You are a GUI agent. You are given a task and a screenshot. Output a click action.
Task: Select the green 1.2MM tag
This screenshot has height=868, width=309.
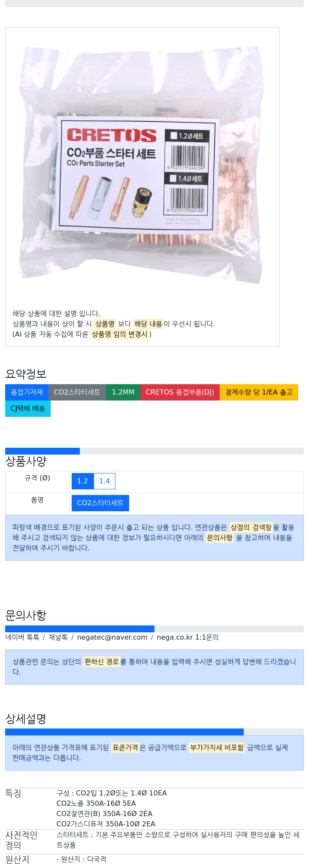click(123, 392)
